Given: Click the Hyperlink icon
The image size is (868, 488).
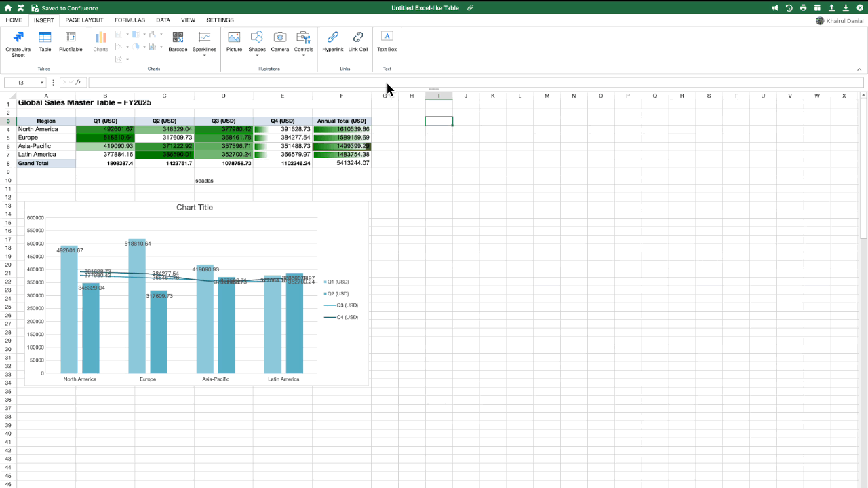Looking at the screenshot, I should [333, 38].
